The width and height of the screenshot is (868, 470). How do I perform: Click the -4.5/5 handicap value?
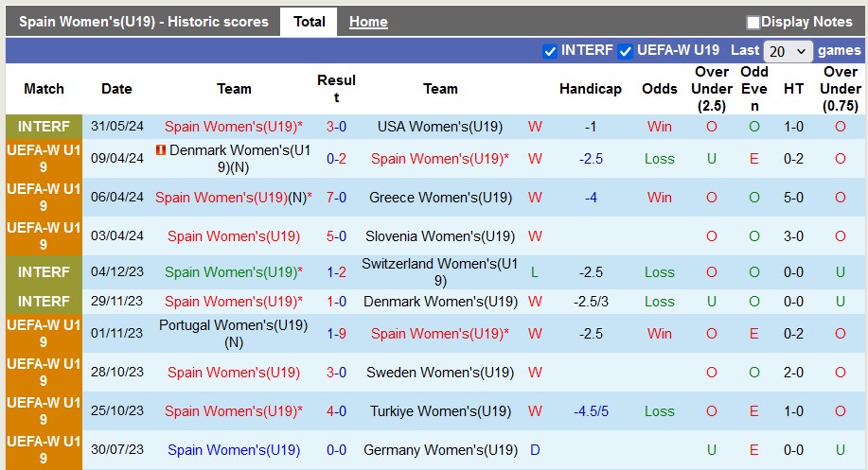(591, 410)
